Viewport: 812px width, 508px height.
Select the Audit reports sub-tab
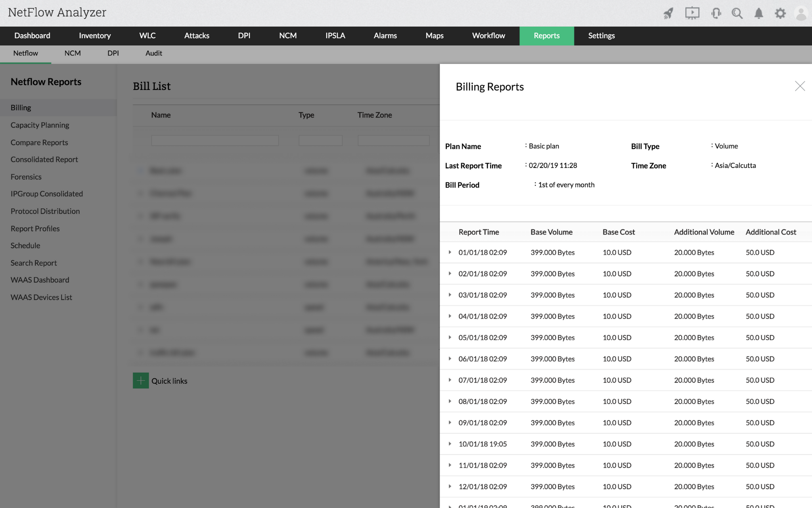click(153, 53)
